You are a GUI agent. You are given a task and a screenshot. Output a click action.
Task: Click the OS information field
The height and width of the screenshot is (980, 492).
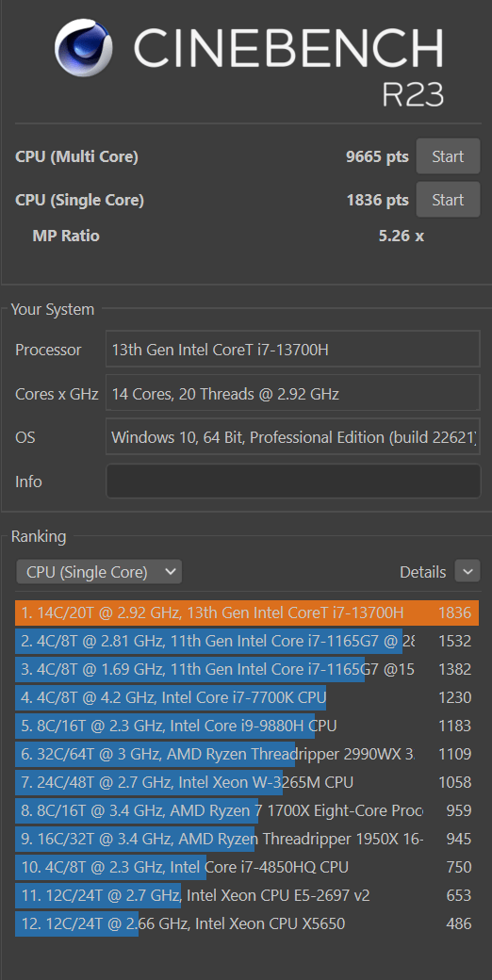293,437
